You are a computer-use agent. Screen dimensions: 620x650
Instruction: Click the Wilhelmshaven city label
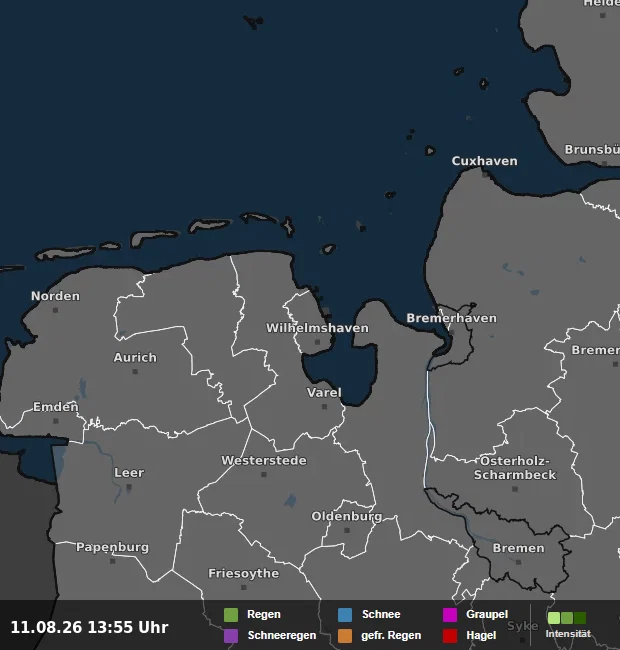click(317, 328)
